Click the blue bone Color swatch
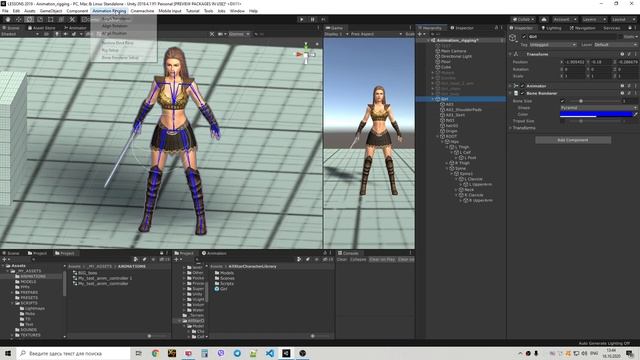640x360 pixels. [596, 114]
